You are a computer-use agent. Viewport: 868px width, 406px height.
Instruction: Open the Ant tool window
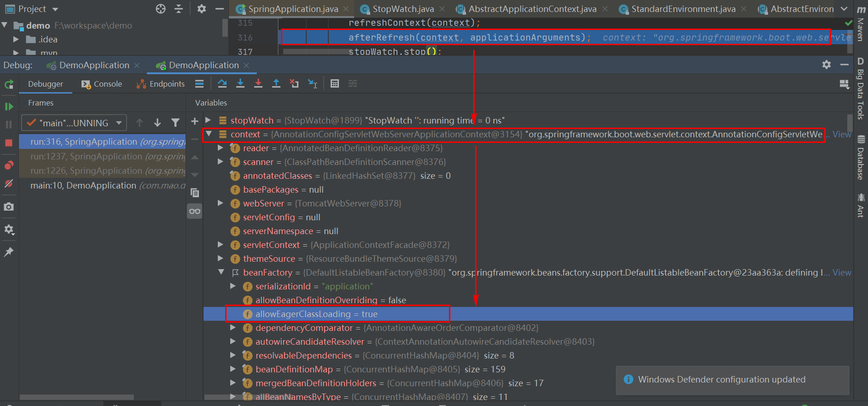[x=861, y=205]
